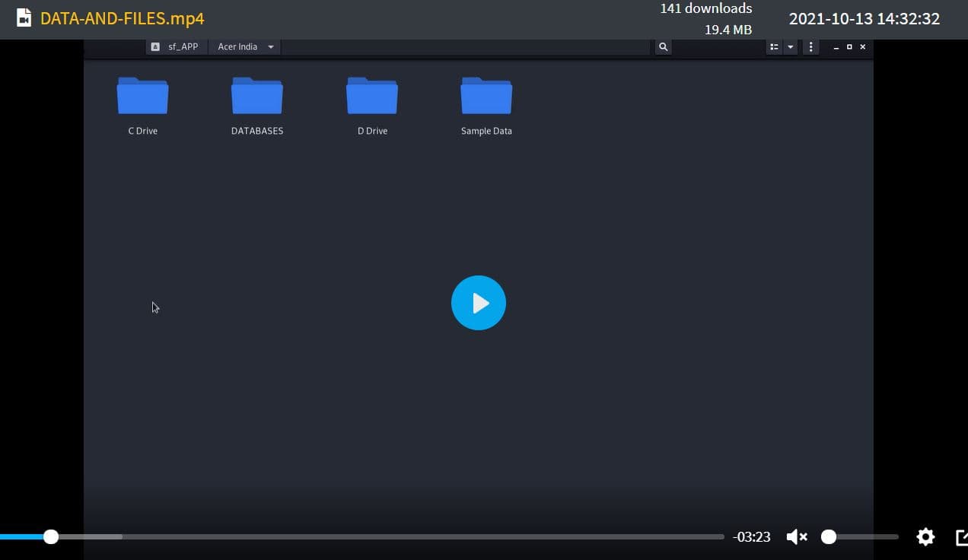Switch the list view mode icon
The height and width of the screenshot is (560, 968).
(774, 47)
